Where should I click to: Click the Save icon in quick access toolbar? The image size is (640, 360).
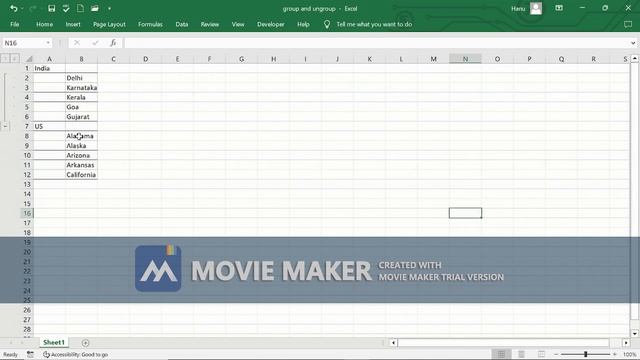click(51, 8)
